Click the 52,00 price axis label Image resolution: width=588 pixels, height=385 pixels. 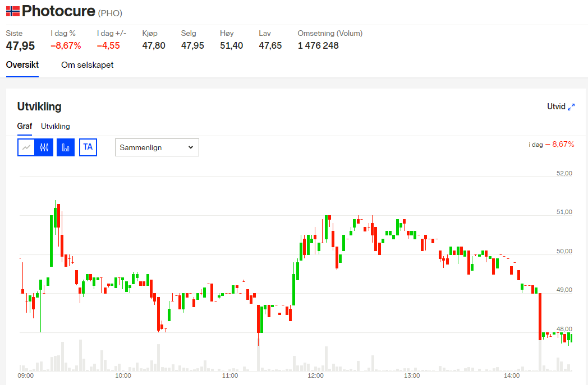[564, 173]
